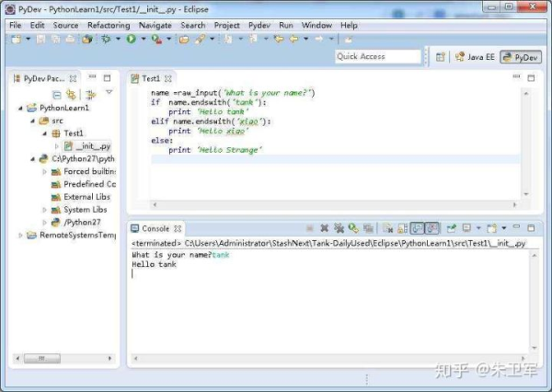
Task: Open the Run configurations dropdown arrow
Action: point(144,39)
